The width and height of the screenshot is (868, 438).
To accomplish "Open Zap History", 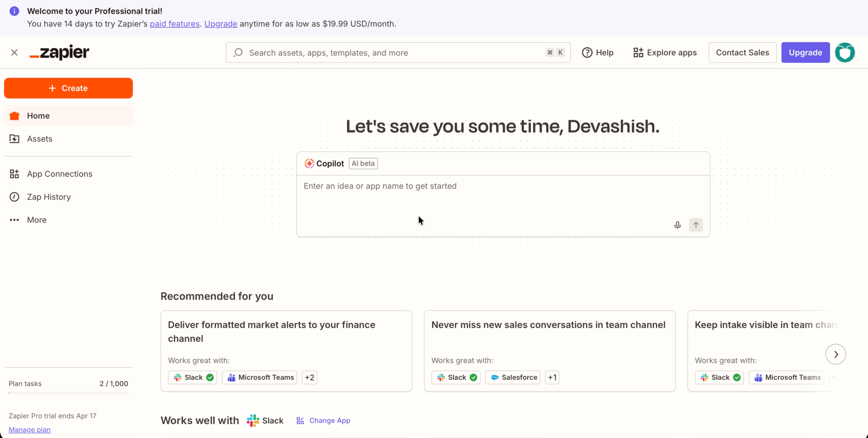I will pos(49,197).
